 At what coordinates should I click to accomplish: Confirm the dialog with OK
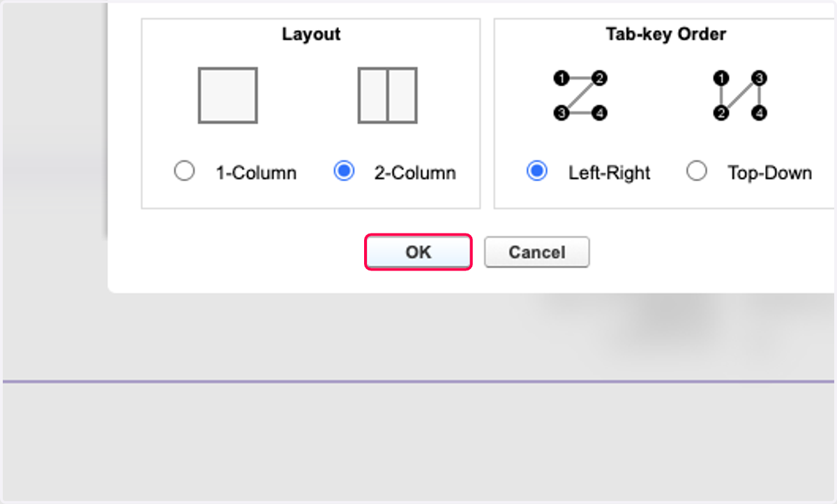[x=418, y=252]
